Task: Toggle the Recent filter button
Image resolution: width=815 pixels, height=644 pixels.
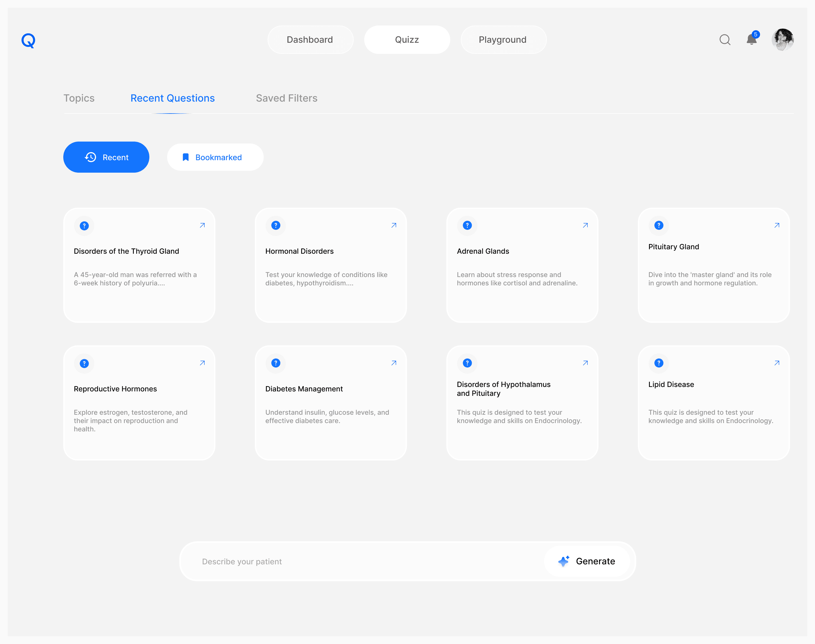Action: 106,157
